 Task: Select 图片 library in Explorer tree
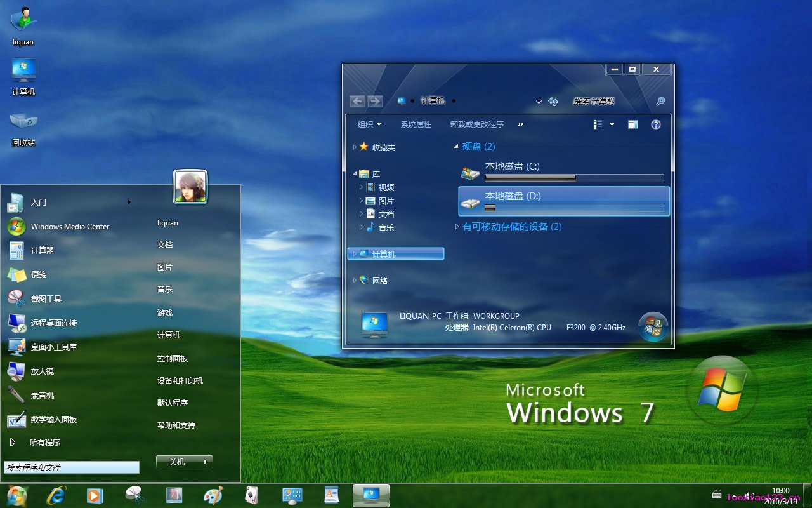point(386,201)
